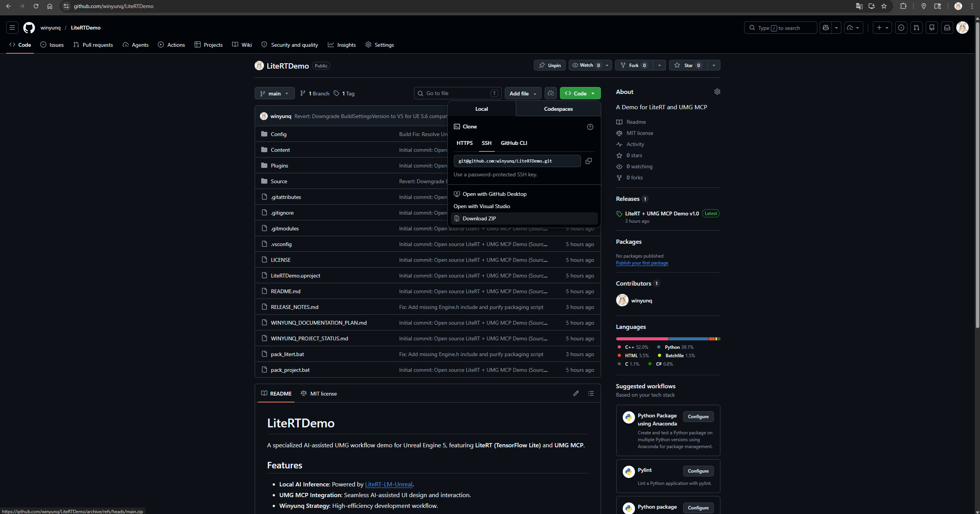The width and height of the screenshot is (980, 514).
Task: Copy the SSH clone URL to clipboard
Action: (x=589, y=161)
